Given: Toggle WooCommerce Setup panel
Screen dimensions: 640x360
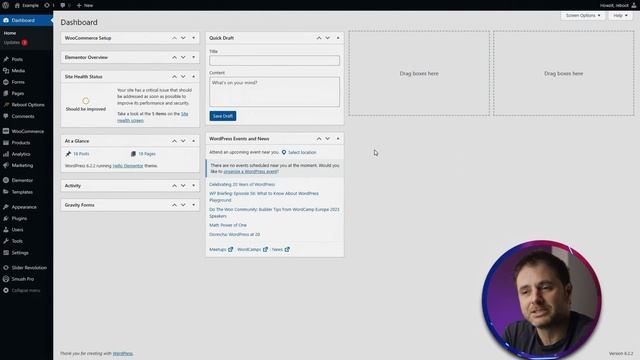Looking at the screenshot, I should (193, 38).
